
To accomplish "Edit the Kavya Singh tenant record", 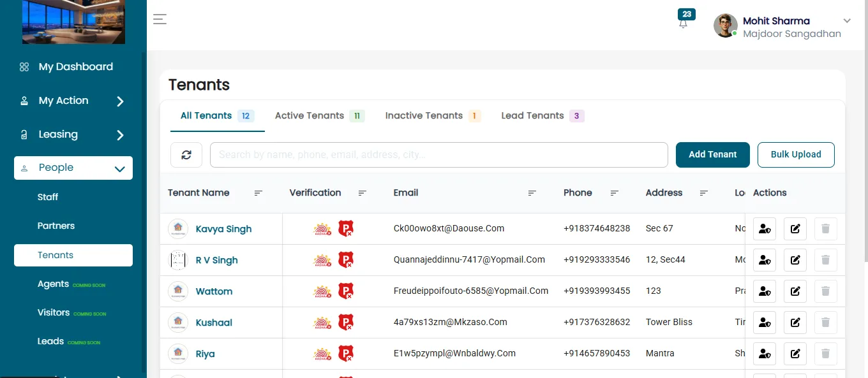I will tap(795, 229).
